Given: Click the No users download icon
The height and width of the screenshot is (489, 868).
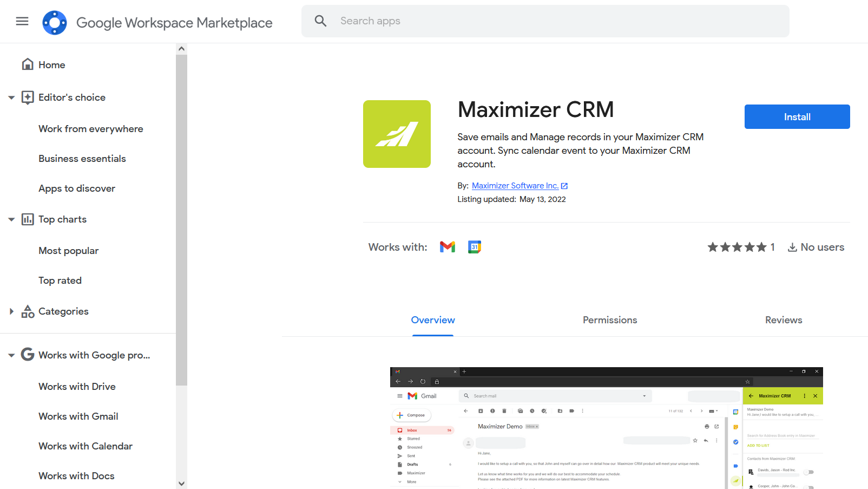Looking at the screenshot, I should tap(792, 247).
